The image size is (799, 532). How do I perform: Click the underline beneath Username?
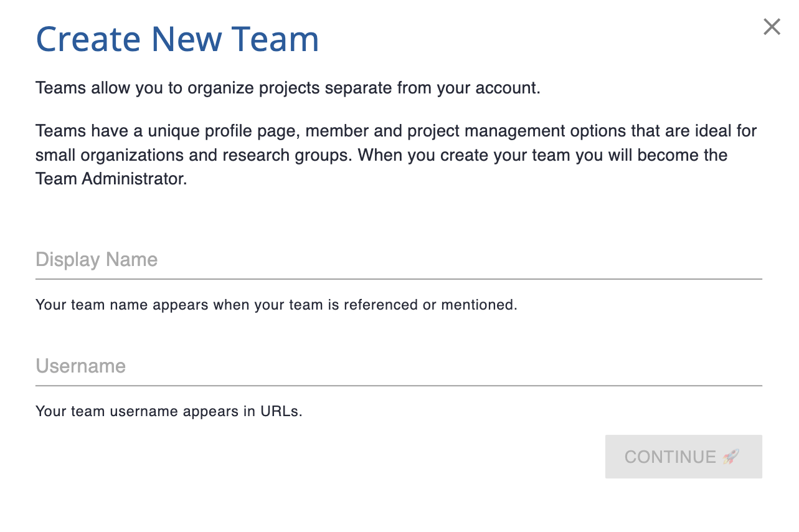pos(399,386)
